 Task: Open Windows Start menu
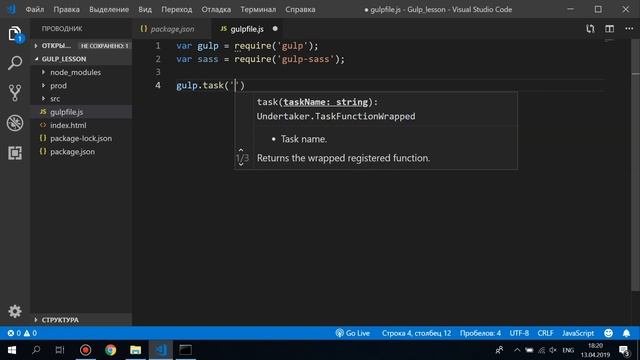[x=11, y=350]
